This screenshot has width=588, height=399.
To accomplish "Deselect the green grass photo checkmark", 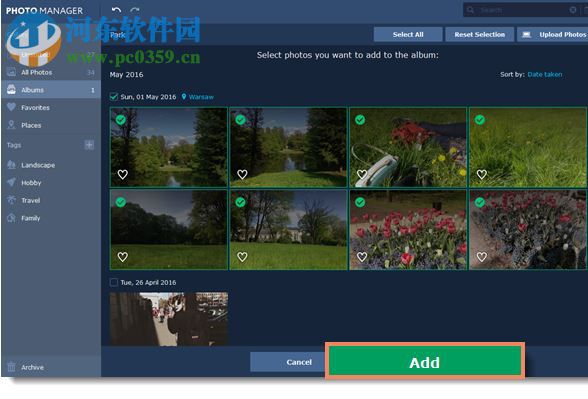I will click(480, 120).
